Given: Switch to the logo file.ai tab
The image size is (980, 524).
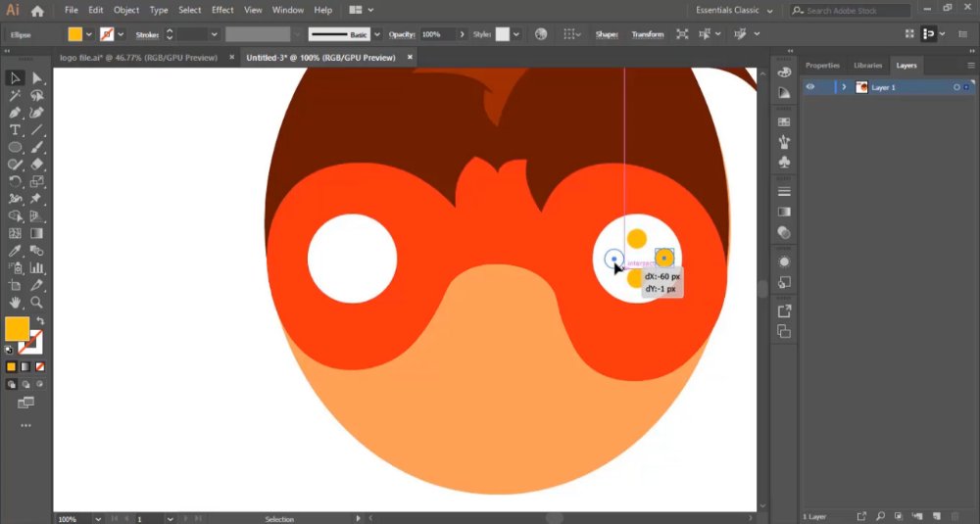Looking at the screenshot, I should 139,58.
